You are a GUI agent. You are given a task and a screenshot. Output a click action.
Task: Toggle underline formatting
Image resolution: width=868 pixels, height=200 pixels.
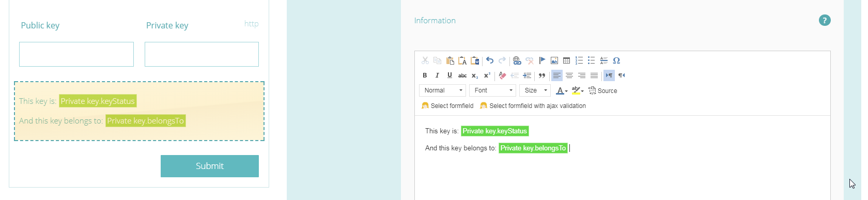click(x=450, y=75)
